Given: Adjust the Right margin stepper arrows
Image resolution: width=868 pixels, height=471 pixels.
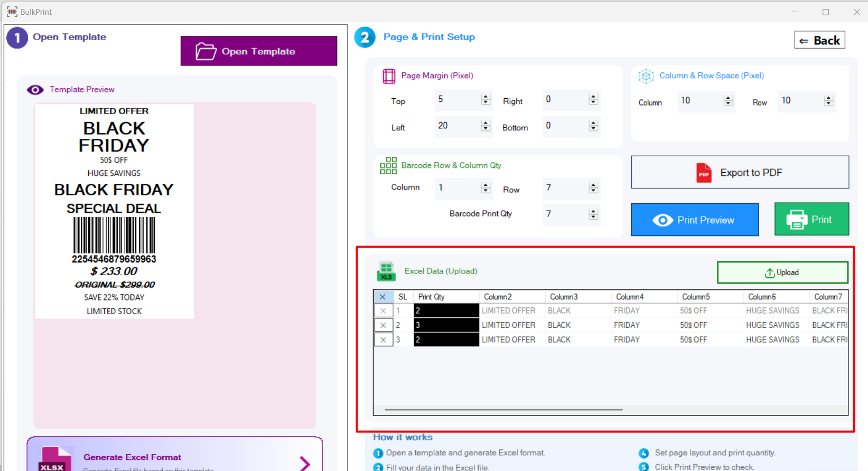Looking at the screenshot, I should [x=593, y=99].
